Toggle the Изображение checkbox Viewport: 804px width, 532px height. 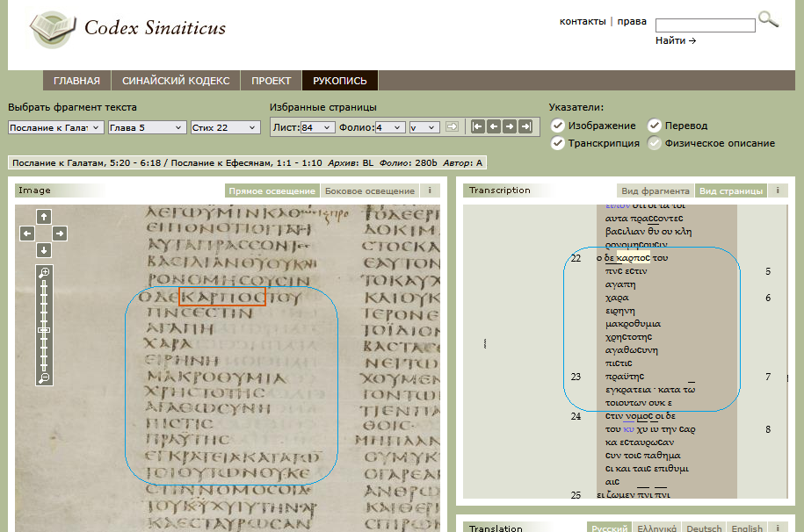557,126
